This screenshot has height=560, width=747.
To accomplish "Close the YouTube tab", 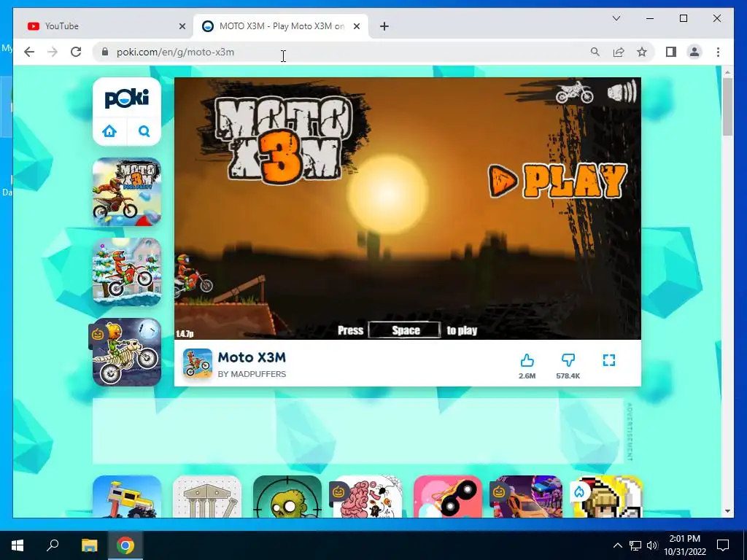I will point(182,26).
